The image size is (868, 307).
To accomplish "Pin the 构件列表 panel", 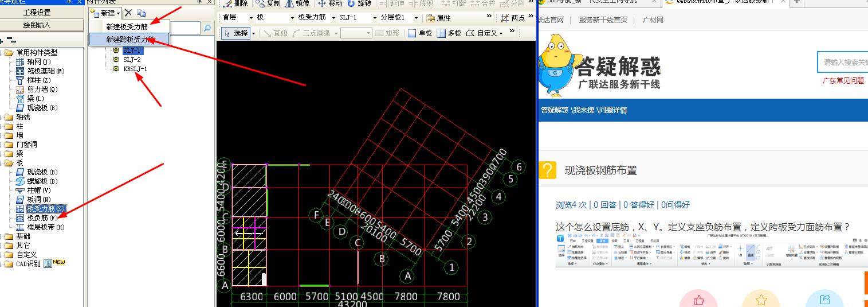I will pos(199,2).
